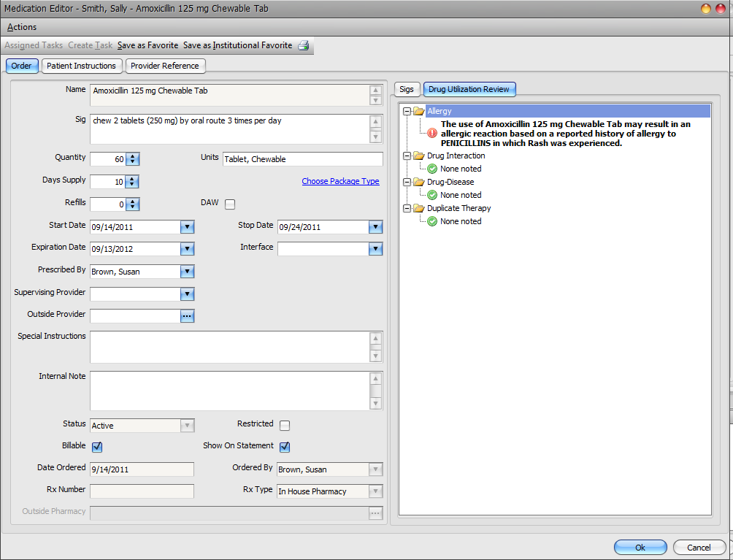Click Save as Favorite
The height and width of the screenshot is (560, 733).
pyautogui.click(x=147, y=45)
